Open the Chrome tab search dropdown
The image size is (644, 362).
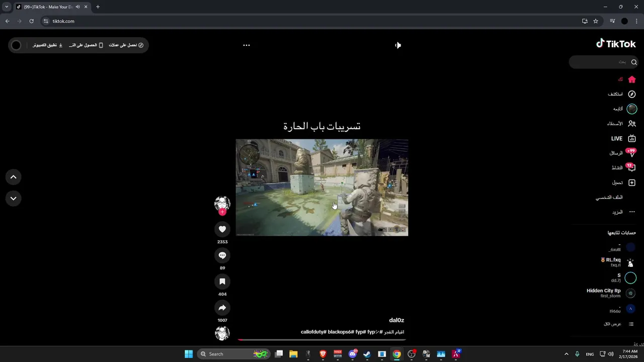[7, 7]
